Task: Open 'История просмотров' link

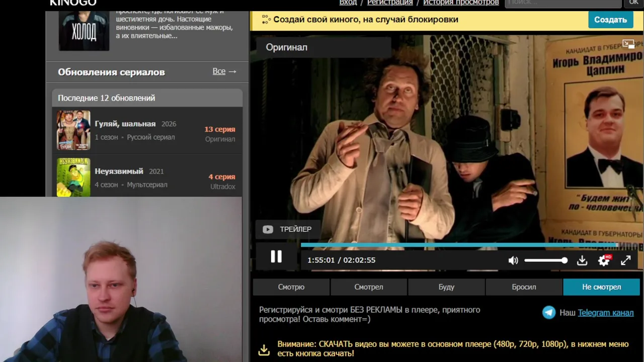Action: [461, 3]
